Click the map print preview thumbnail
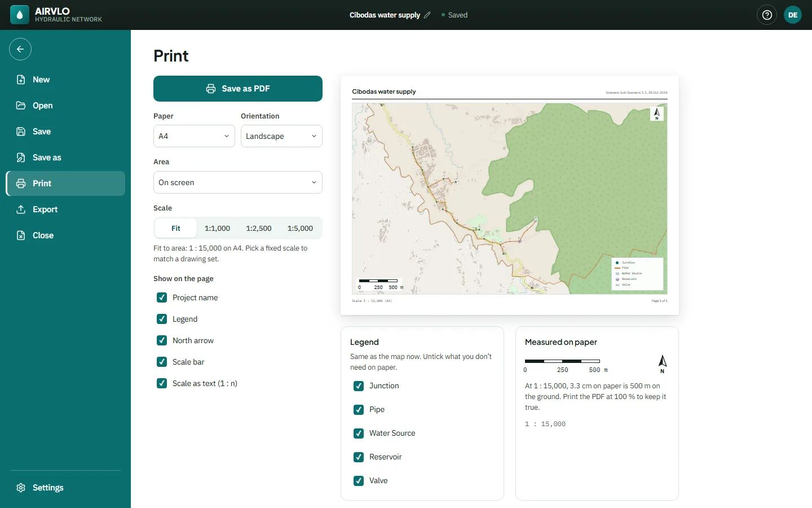 coord(510,195)
